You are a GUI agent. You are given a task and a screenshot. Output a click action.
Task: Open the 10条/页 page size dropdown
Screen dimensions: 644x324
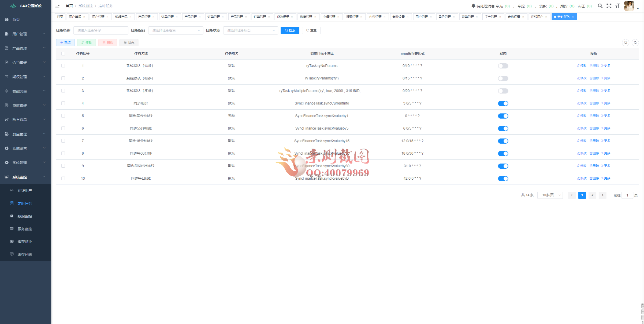point(550,195)
